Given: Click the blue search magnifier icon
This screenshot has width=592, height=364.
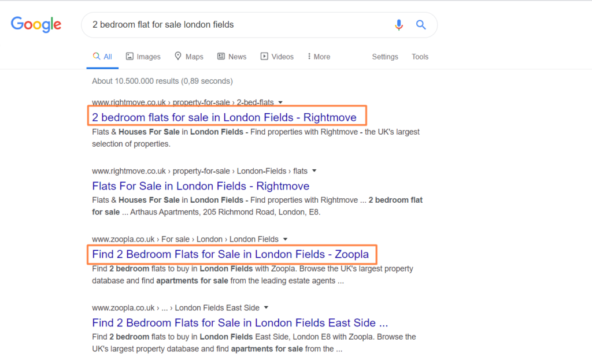Looking at the screenshot, I should [x=421, y=25].
